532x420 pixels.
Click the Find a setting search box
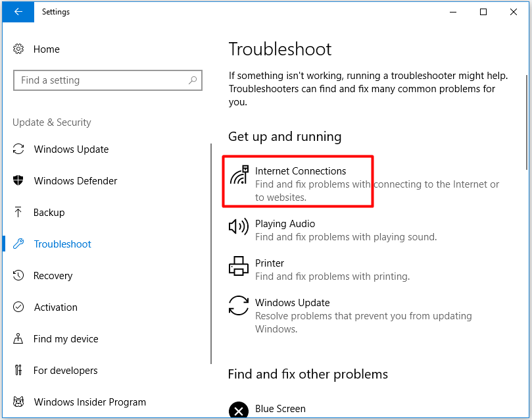point(99,80)
